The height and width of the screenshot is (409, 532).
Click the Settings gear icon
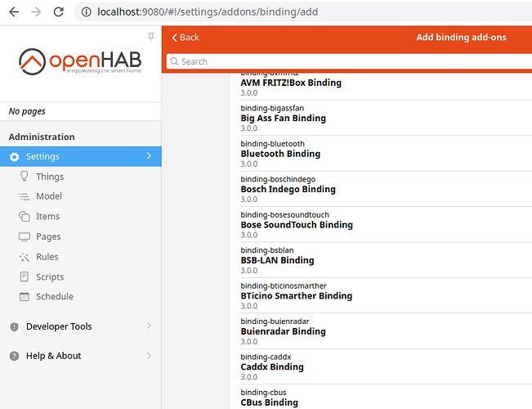coord(14,156)
